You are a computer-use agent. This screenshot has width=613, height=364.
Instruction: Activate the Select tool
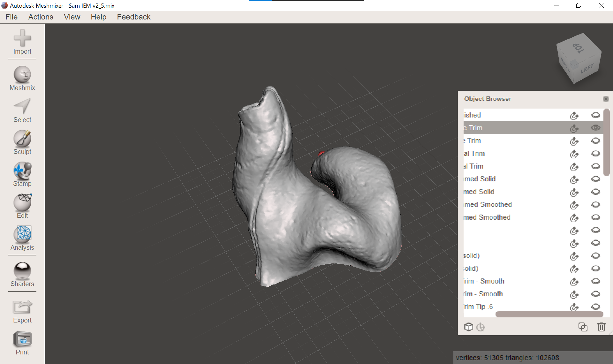point(22,107)
